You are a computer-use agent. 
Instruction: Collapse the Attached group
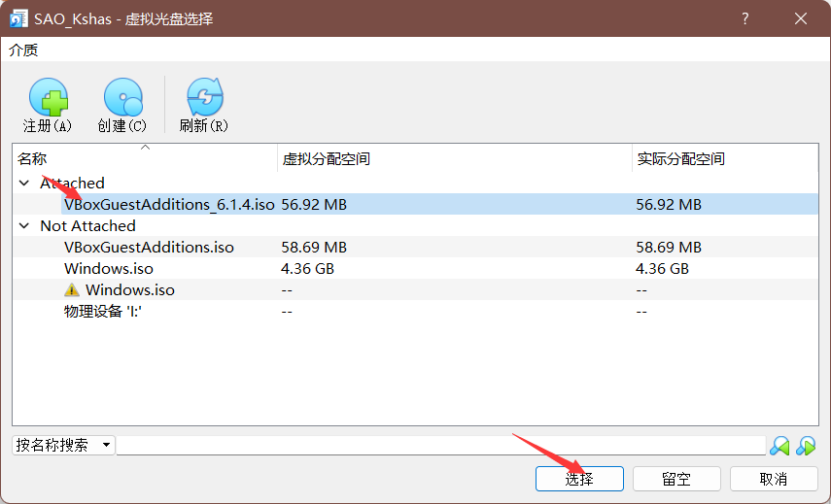[24, 184]
